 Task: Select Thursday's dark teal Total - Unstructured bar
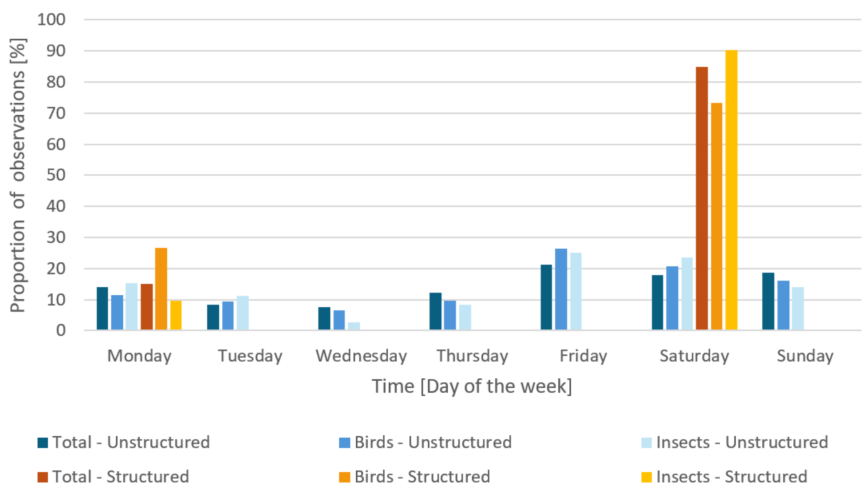pos(435,311)
